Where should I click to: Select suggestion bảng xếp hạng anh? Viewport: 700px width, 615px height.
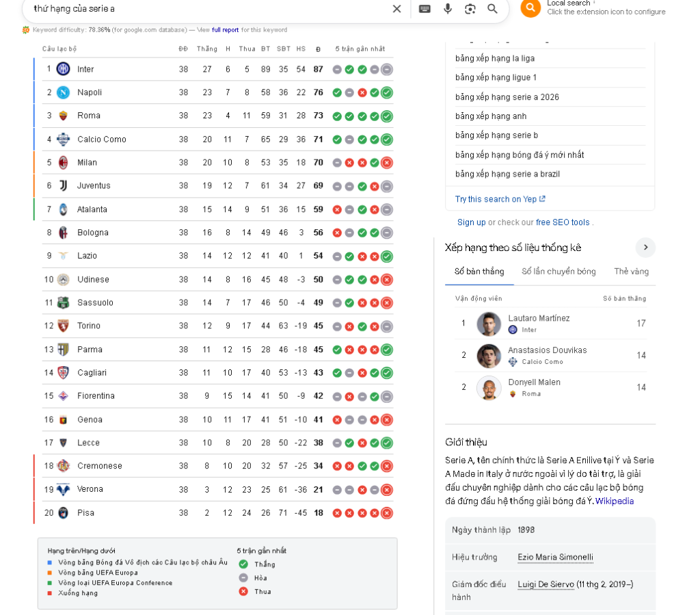coord(491,116)
